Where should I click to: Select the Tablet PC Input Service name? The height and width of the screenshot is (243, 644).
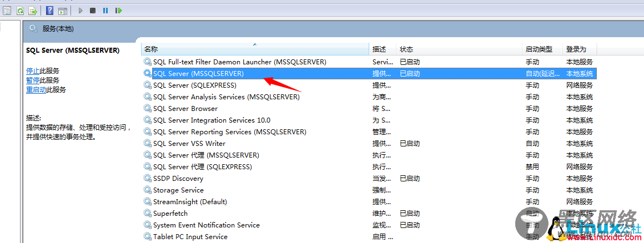[190, 236]
